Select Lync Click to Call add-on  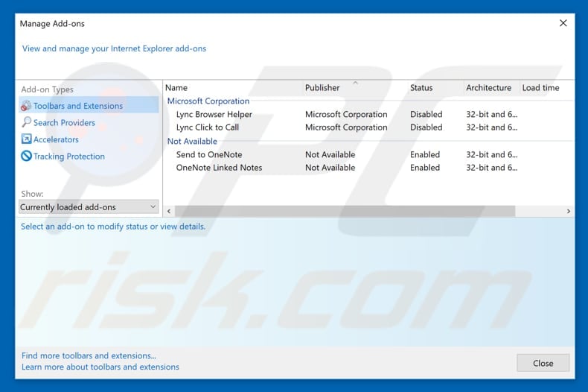click(208, 127)
